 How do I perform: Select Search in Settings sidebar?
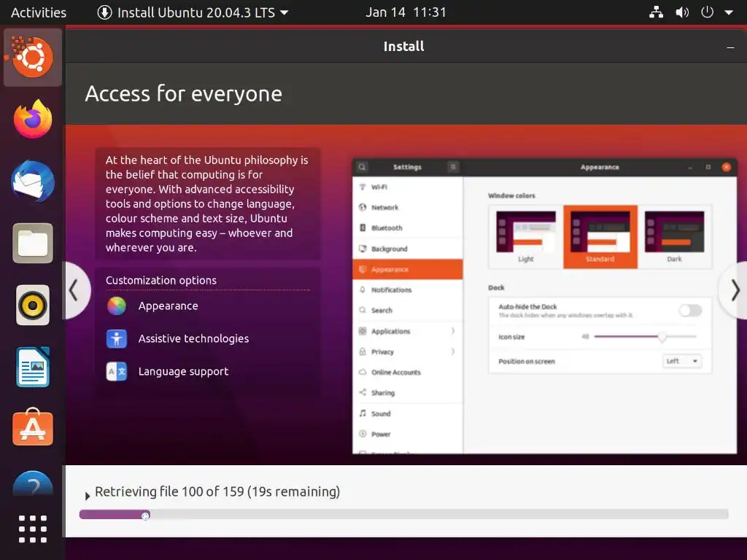[407, 310]
